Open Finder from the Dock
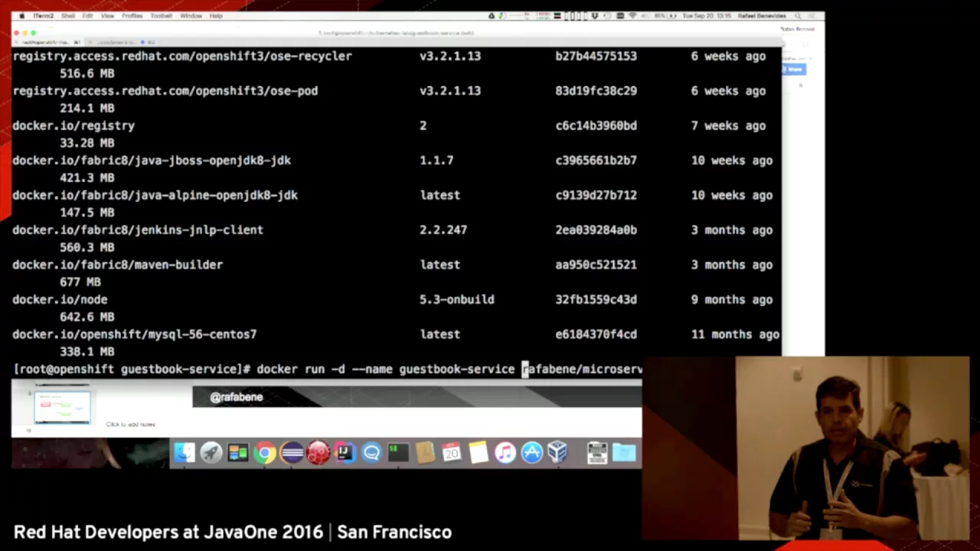This screenshot has height=551, width=980. point(185,453)
